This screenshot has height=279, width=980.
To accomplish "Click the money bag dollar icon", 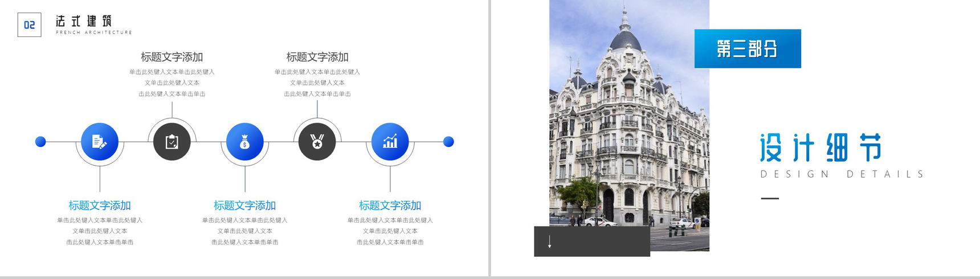I will tap(245, 142).
